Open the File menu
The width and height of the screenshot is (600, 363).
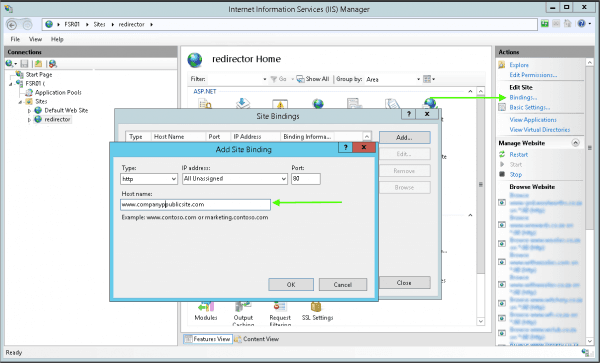pyautogui.click(x=15, y=39)
